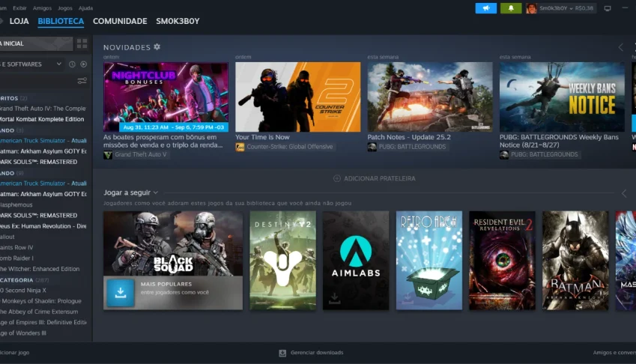Click Adicionar jogo at bottom left
This screenshot has height=364, width=636.
pos(14,353)
